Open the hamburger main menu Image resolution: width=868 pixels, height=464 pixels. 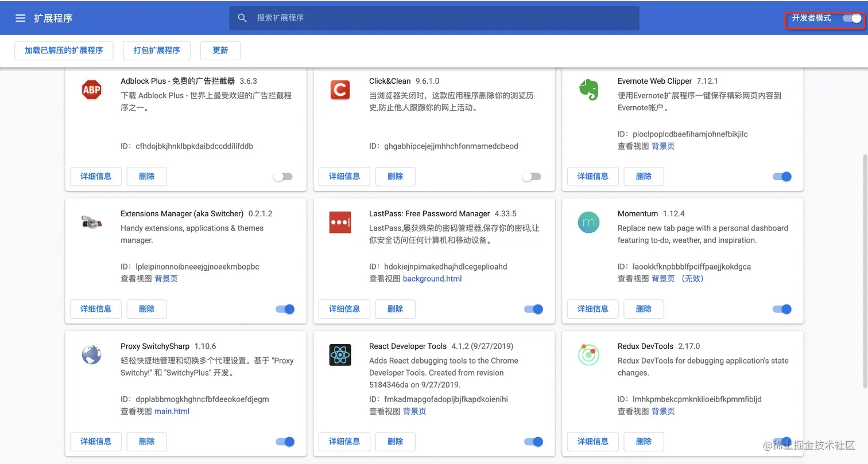pos(21,18)
